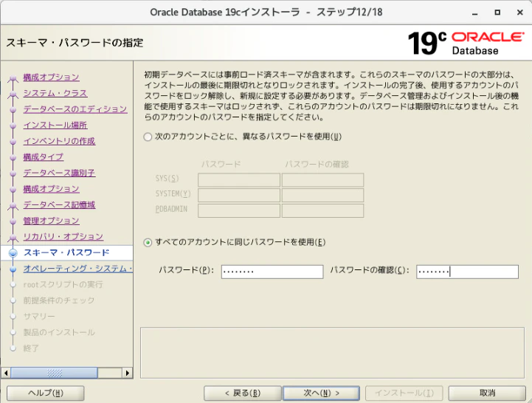
Task: Click step bullet beside オペレーティング・システム
Action: coord(13,269)
